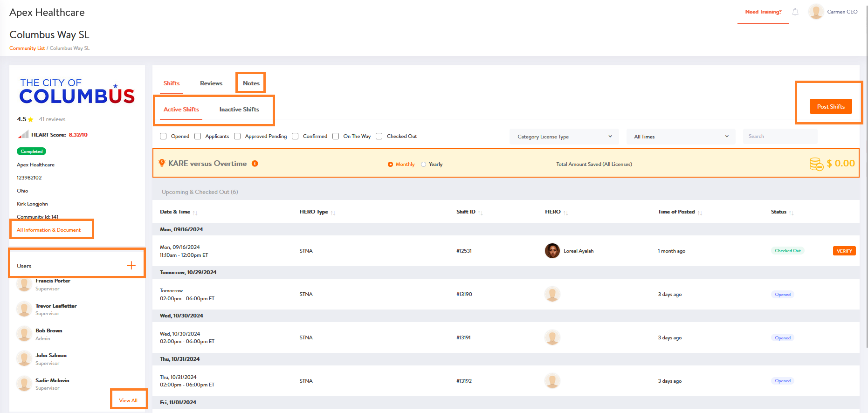Click the Apex Healthcare header title
This screenshot has width=868, height=413.
tap(47, 13)
